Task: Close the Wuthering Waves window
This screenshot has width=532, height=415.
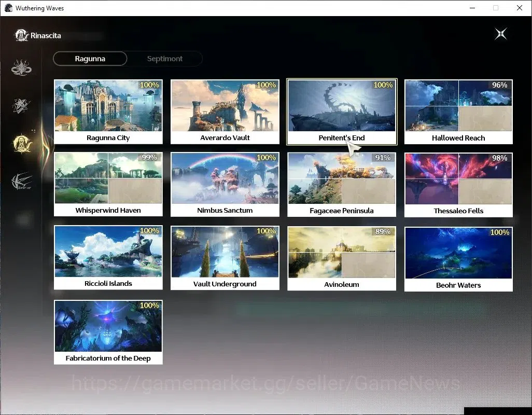Action: click(x=520, y=8)
